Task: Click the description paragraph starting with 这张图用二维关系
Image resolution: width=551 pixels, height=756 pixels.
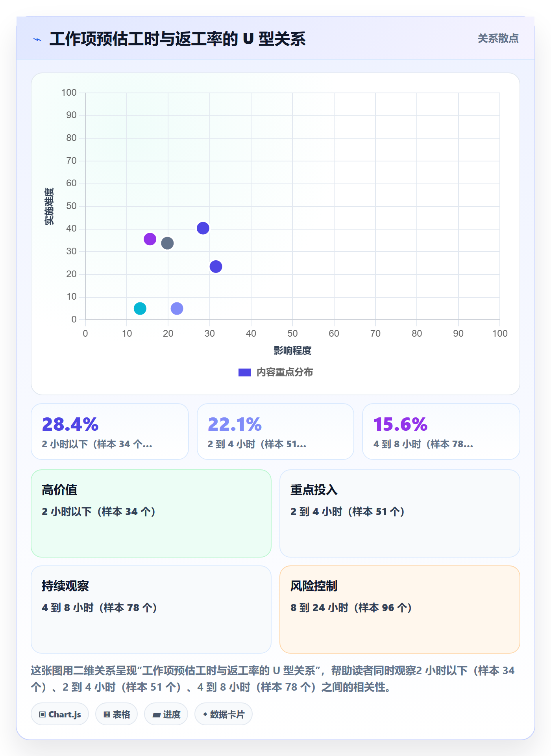Action: pyautogui.click(x=273, y=679)
